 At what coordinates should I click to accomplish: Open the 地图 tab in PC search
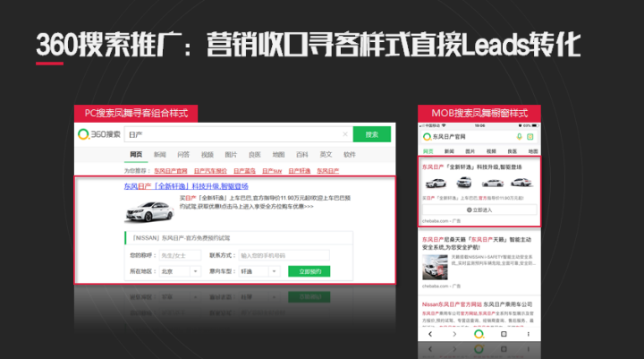278,155
